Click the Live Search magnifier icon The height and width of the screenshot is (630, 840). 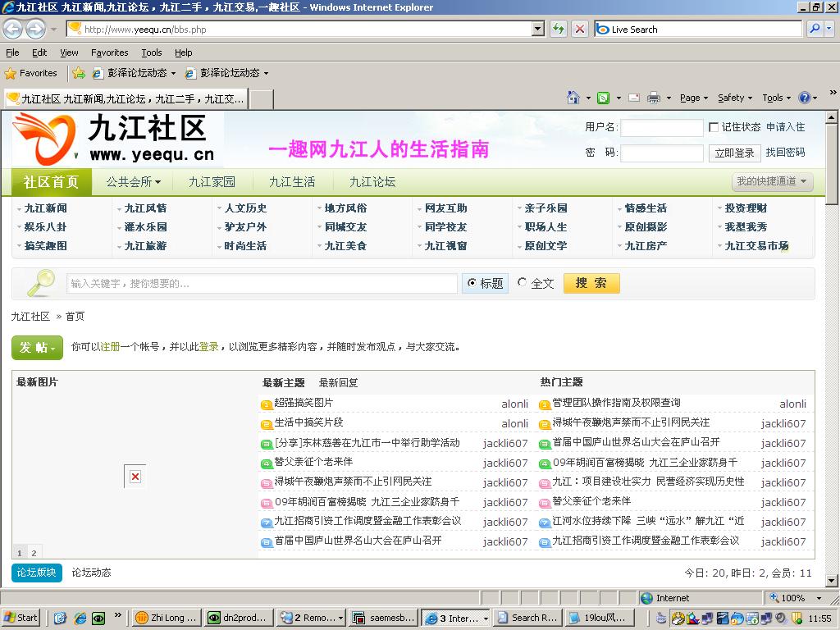(x=814, y=29)
